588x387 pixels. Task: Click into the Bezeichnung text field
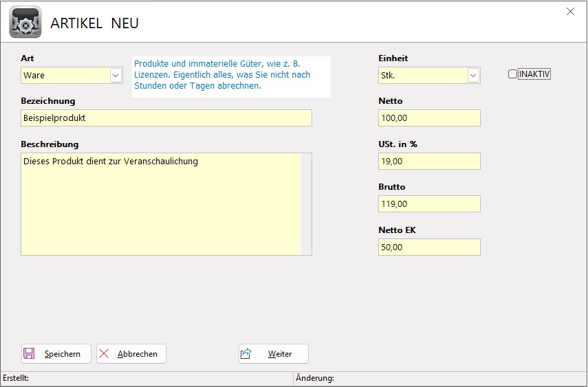166,118
